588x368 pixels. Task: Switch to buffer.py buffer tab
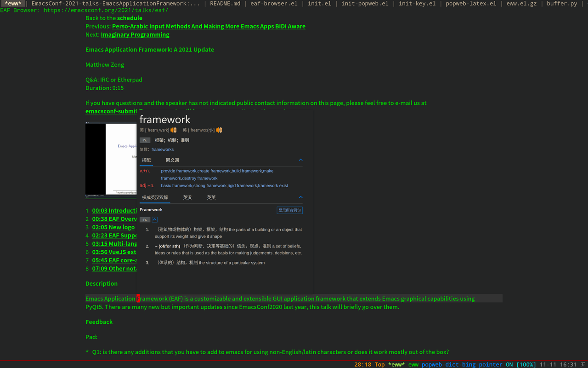click(x=562, y=3)
